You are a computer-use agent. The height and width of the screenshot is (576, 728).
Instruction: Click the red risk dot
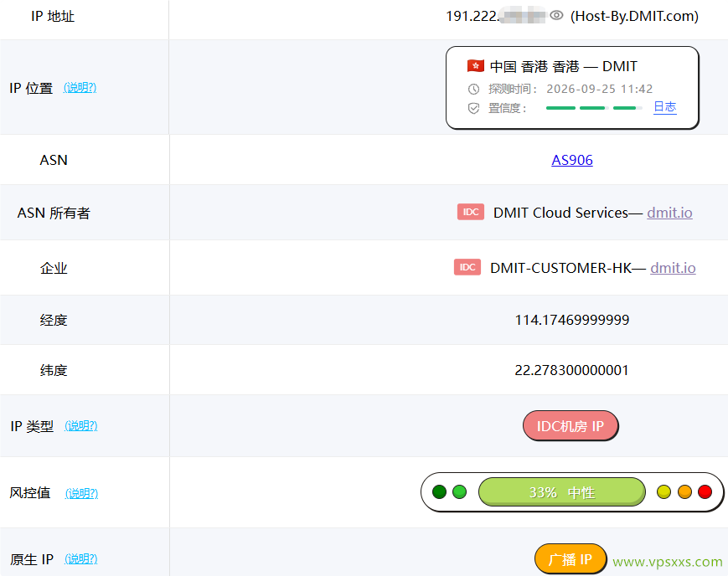(705, 492)
